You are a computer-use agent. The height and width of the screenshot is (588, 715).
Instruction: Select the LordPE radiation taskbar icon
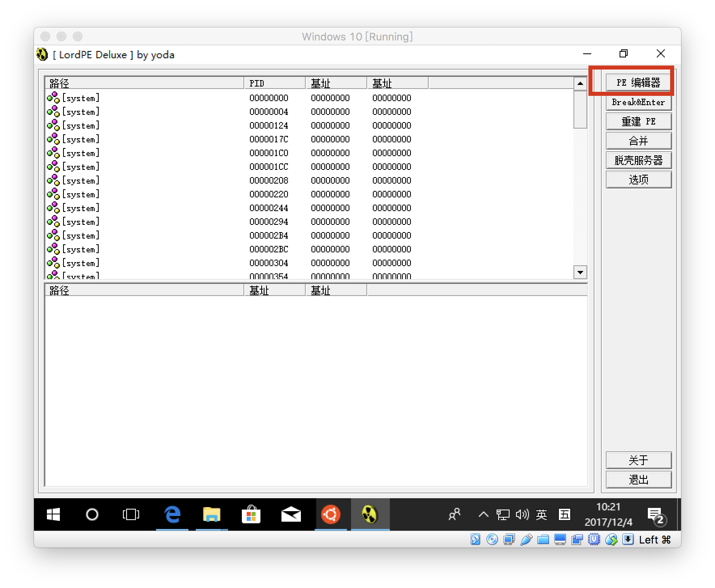pyautogui.click(x=370, y=514)
